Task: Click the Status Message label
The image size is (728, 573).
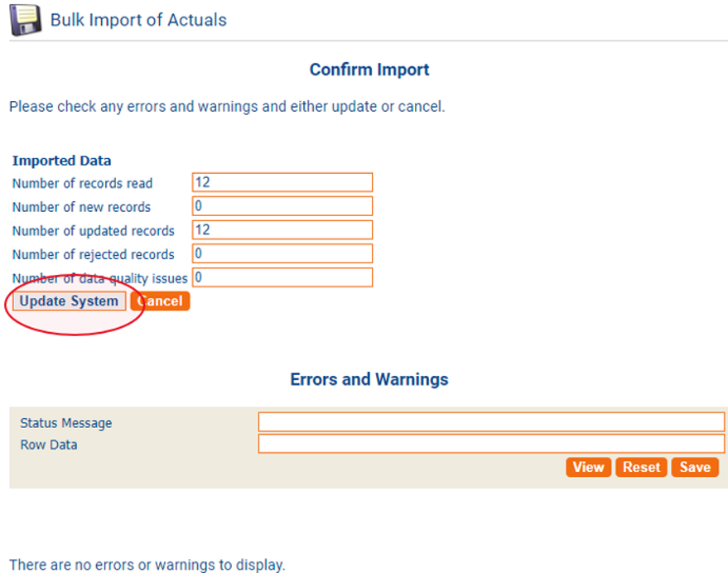Action: pyautogui.click(x=65, y=423)
